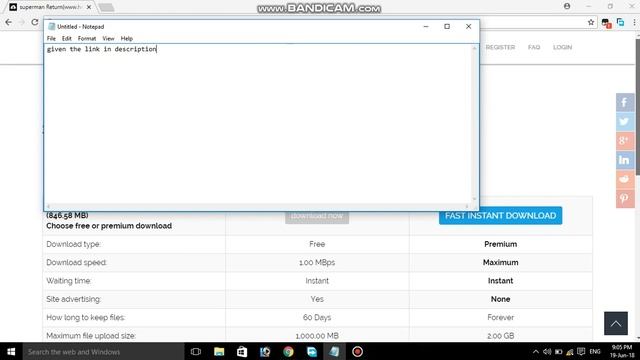Open Task View from the taskbar
This screenshot has width=640, height=360.
pos(196,351)
